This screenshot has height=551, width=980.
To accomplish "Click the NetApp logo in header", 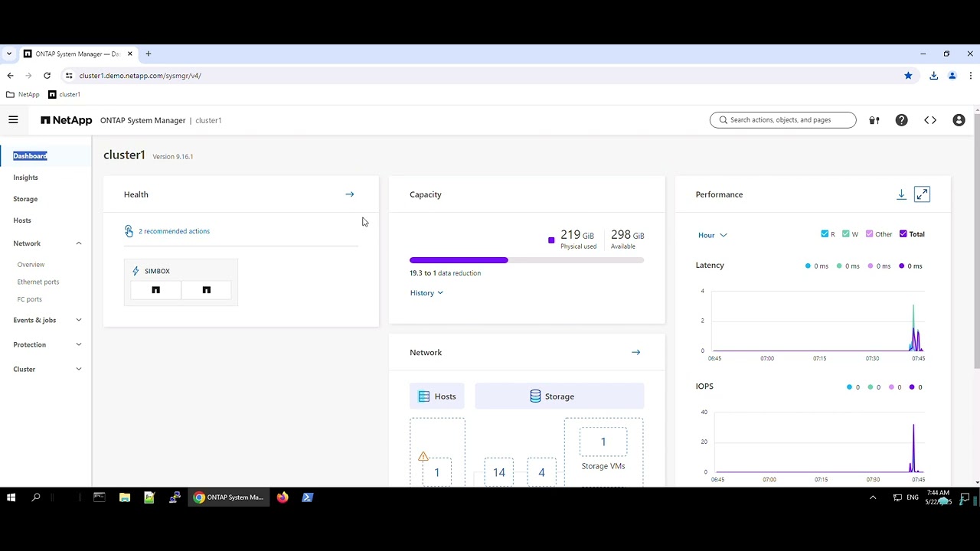I will pos(67,120).
